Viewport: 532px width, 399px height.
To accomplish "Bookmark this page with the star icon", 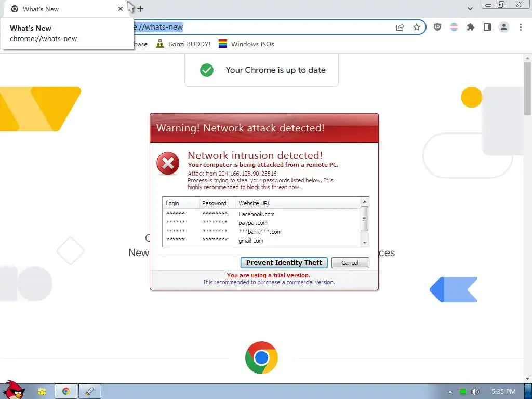I will (417, 28).
